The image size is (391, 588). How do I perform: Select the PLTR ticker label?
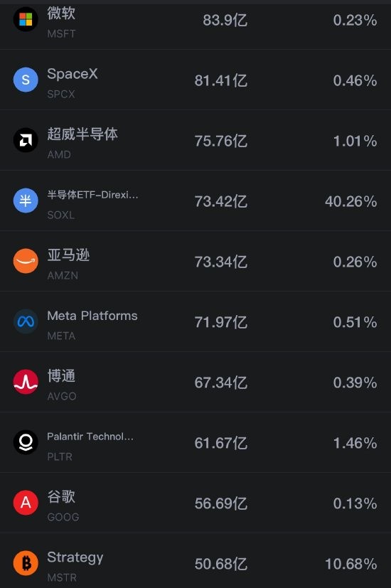coord(60,456)
